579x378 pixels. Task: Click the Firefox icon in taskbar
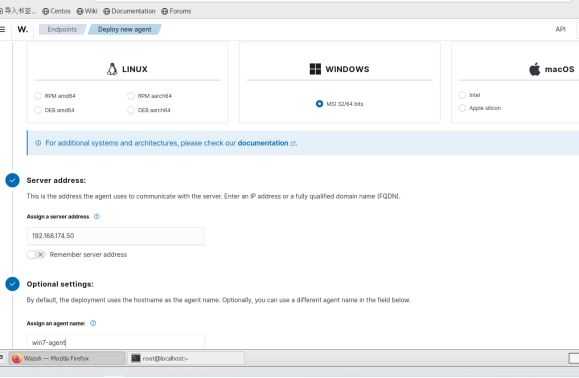[17, 358]
